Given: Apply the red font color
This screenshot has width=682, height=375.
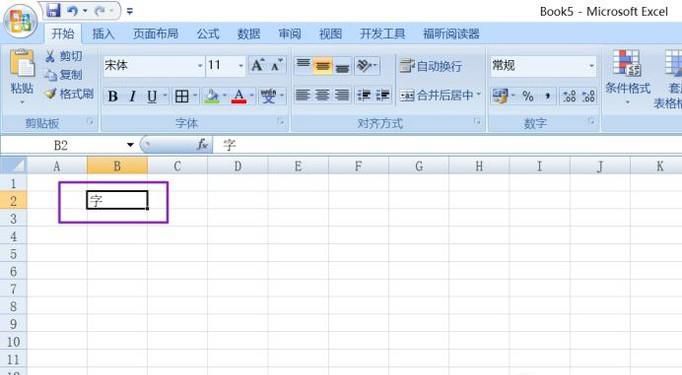Looking at the screenshot, I should click(239, 96).
